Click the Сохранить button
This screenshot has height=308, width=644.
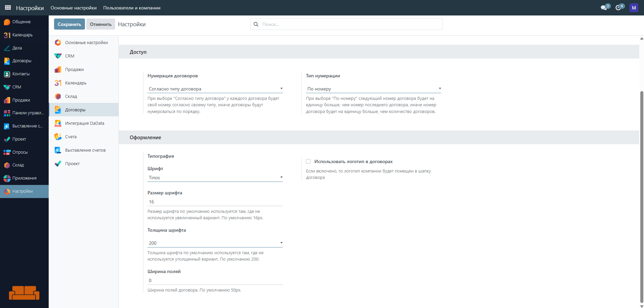click(69, 24)
